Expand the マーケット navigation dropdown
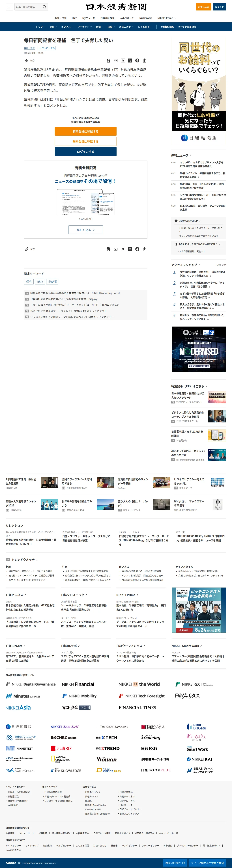The height and width of the screenshot is (868, 232). click(x=85, y=27)
